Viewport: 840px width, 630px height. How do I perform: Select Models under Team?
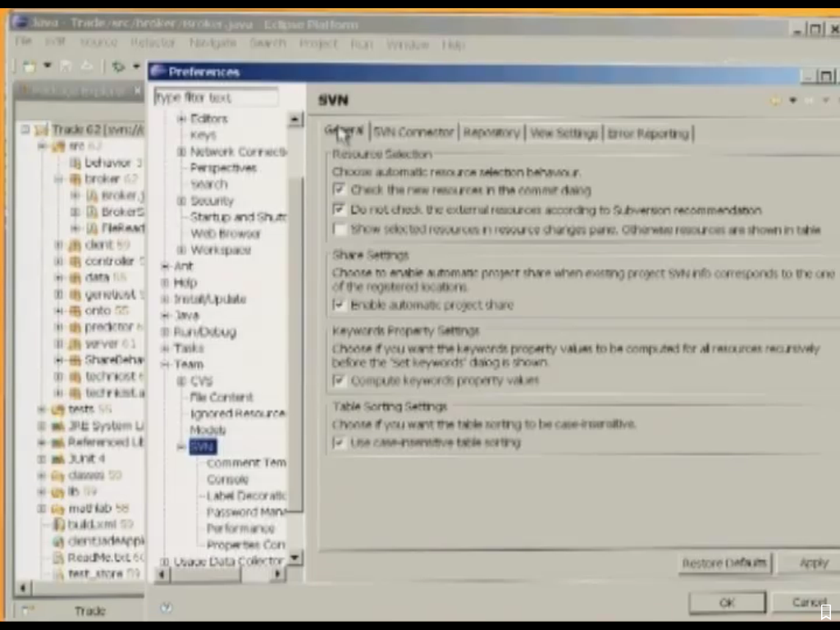click(x=208, y=430)
